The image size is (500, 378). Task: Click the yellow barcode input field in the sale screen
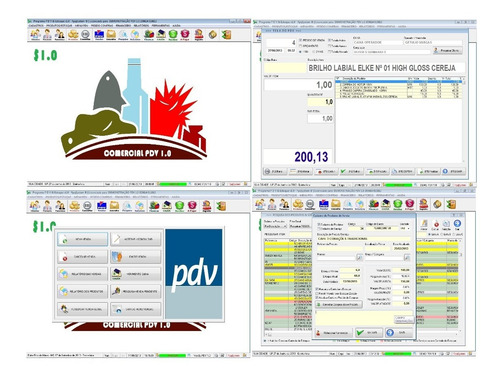pyautogui.click(x=285, y=68)
